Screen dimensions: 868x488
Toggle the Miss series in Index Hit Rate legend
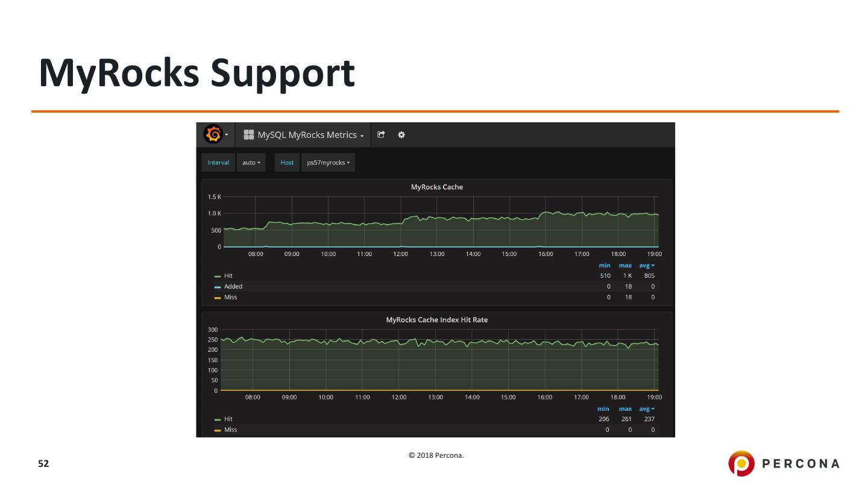231,430
